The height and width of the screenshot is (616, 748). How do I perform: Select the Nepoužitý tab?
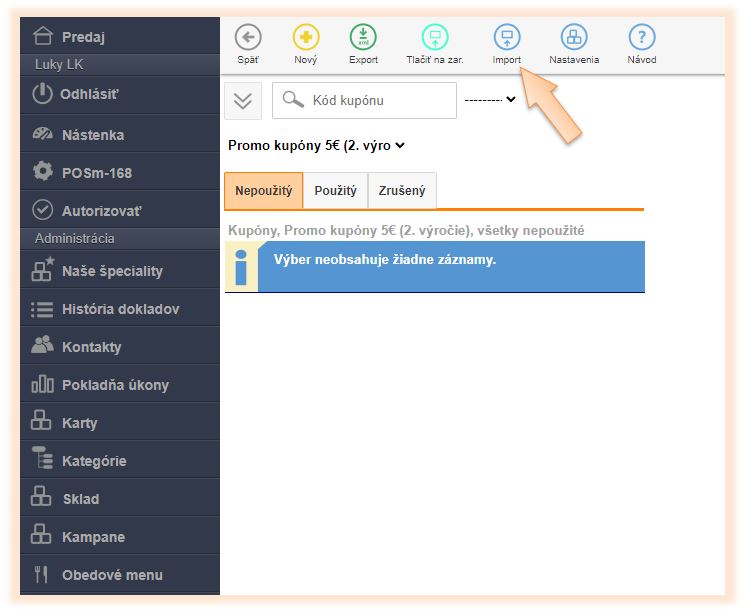pyautogui.click(x=263, y=190)
